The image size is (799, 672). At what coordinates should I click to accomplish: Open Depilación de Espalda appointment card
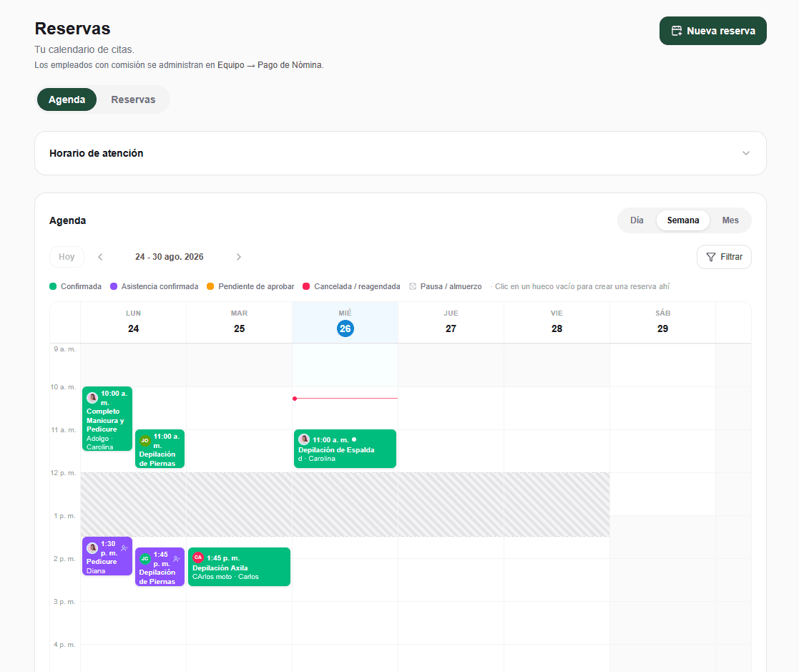tap(345, 449)
